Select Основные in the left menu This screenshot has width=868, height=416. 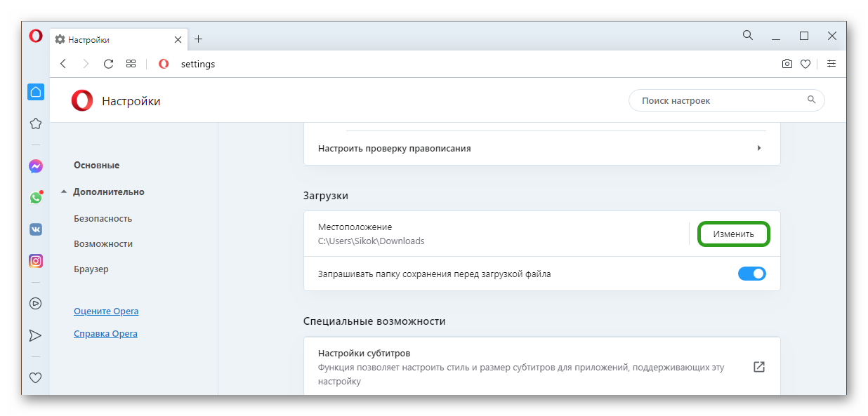(x=97, y=165)
